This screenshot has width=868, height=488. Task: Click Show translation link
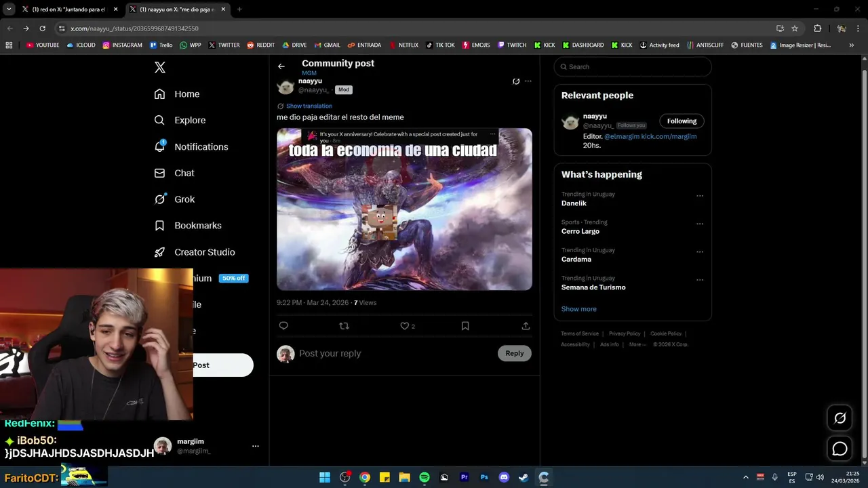[309, 106]
